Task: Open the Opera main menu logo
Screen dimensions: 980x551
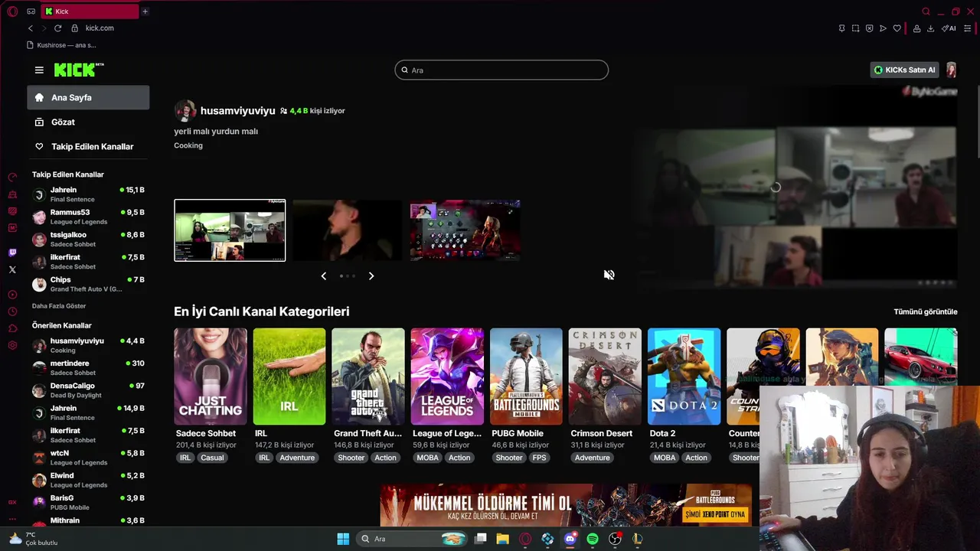Action: coord(12,11)
